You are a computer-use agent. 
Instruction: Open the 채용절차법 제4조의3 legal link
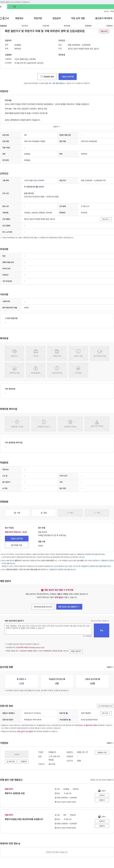(91, 554)
